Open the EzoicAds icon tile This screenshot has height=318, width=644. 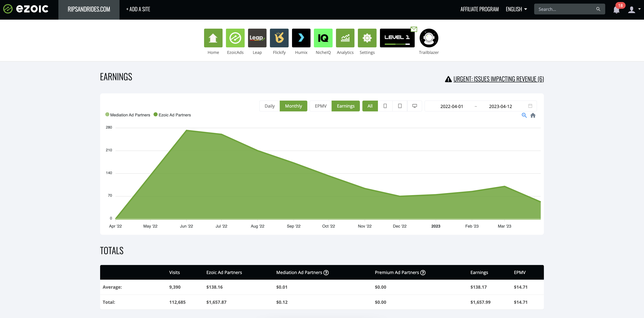[x=235, y=38]
